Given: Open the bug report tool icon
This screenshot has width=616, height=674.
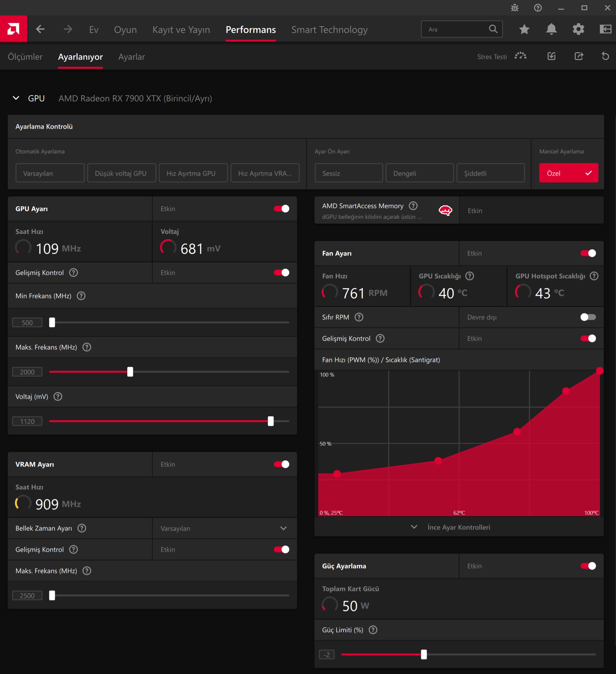Looking at the screenshot, I should (x=514, y=8).
